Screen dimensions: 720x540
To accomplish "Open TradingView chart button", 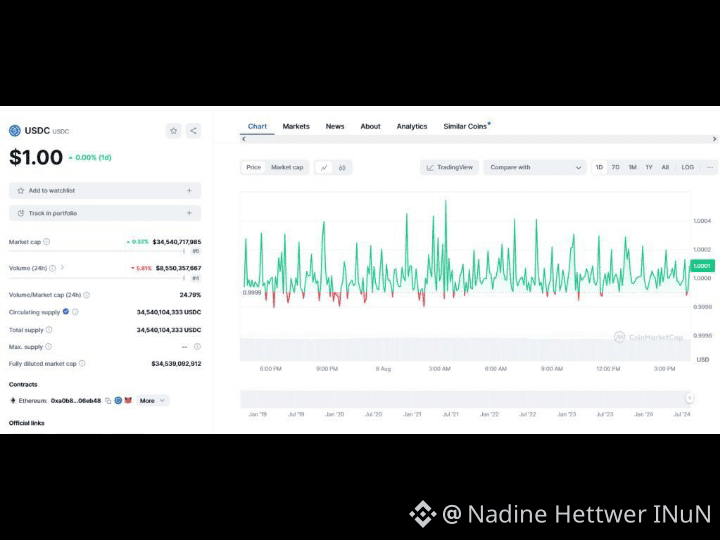I will 450,168.
